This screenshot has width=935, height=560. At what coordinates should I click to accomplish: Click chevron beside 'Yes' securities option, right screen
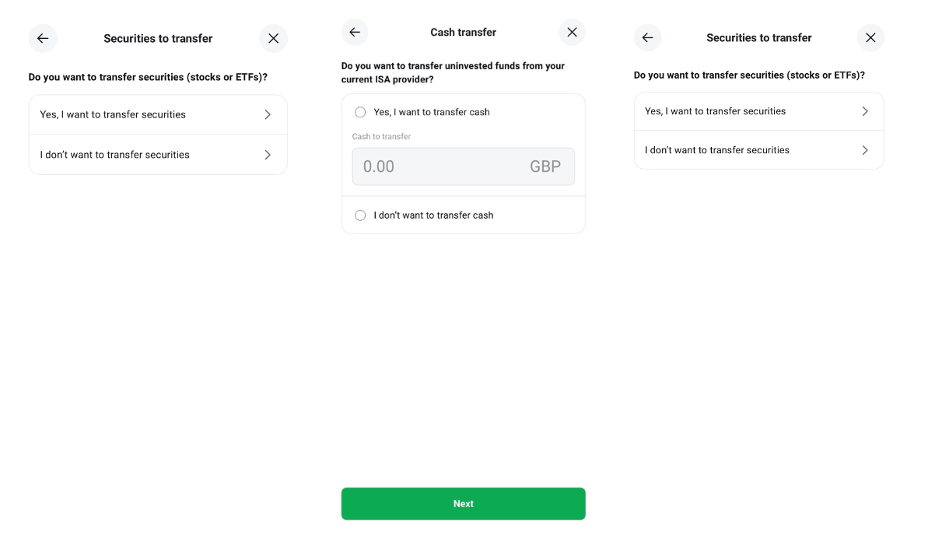coord(865,111)
